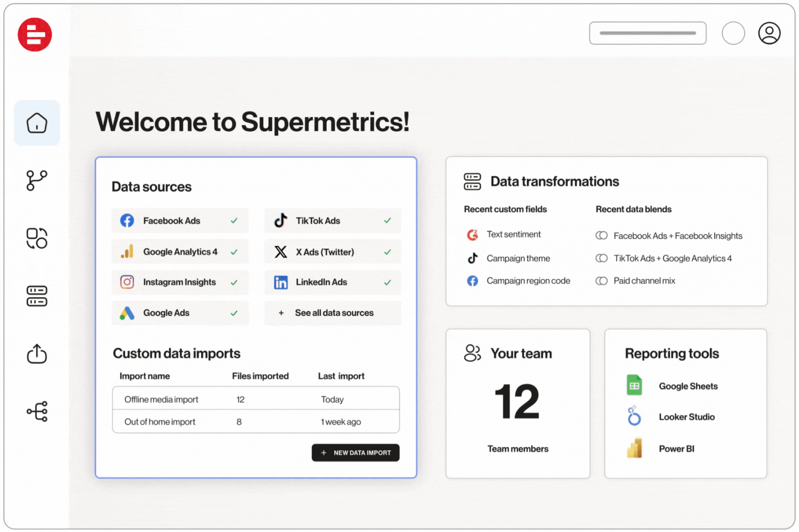Click the empty circle next to profile

click(733, 33)
